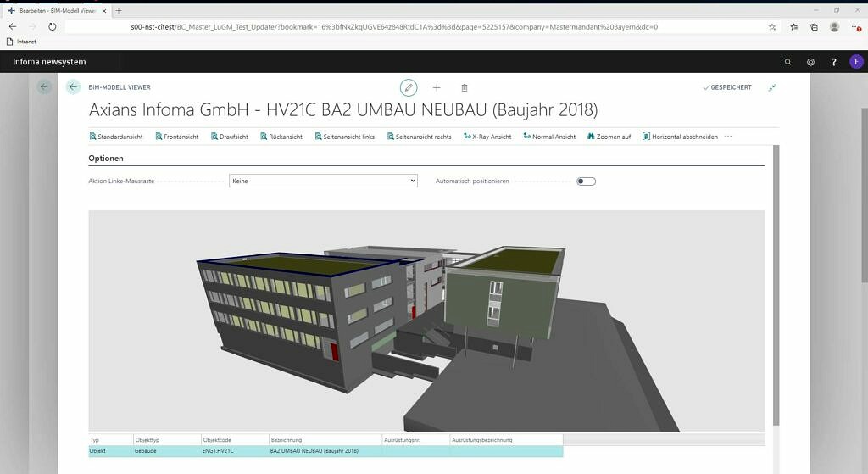Click the browser back arrow
Image resolution: width=868 pixels, height=474 pixels.
point(13,26)
